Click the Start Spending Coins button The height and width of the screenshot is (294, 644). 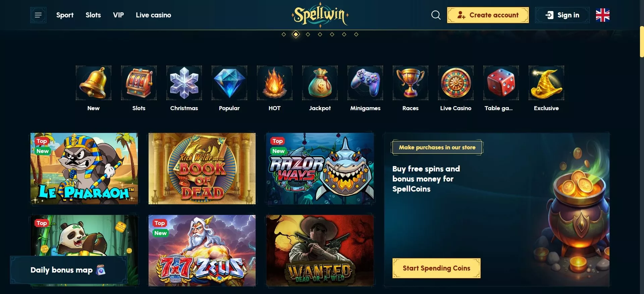tap(436, 268)
